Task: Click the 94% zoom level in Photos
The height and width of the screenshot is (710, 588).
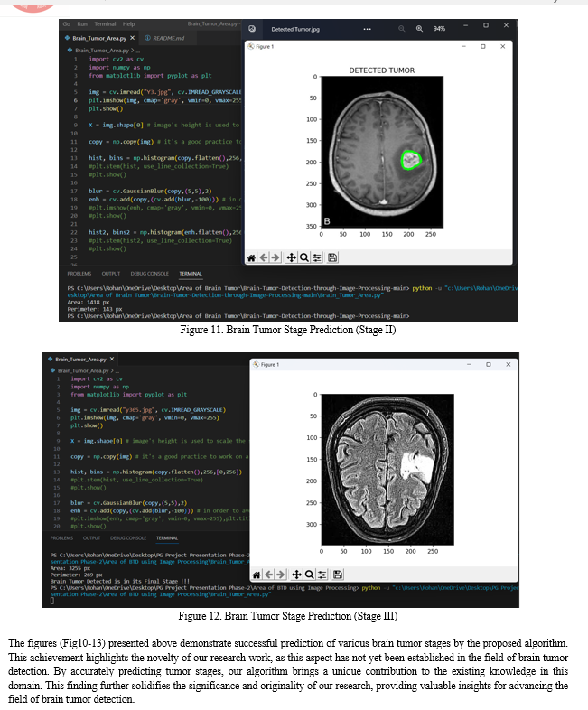Action: [x=439, y=29]
